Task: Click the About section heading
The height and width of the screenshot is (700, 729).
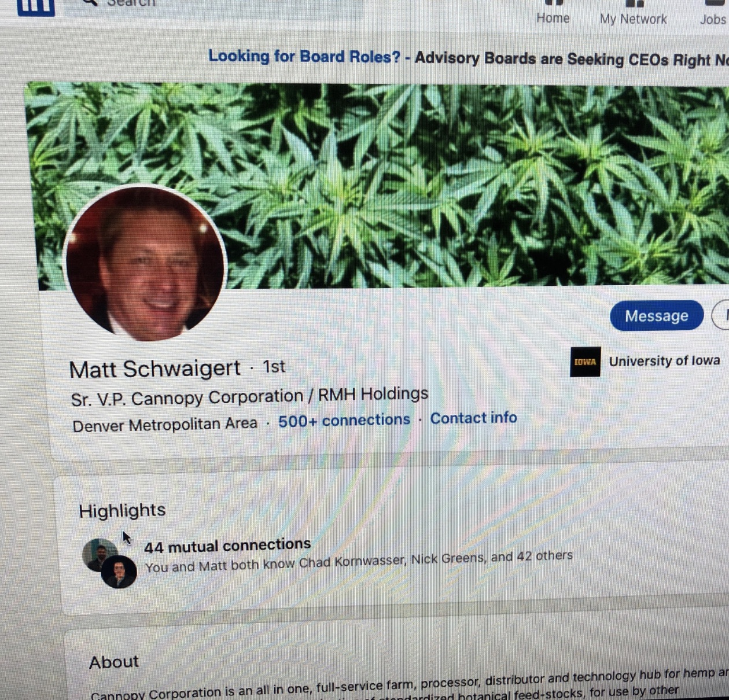Action: click(114, 662)
